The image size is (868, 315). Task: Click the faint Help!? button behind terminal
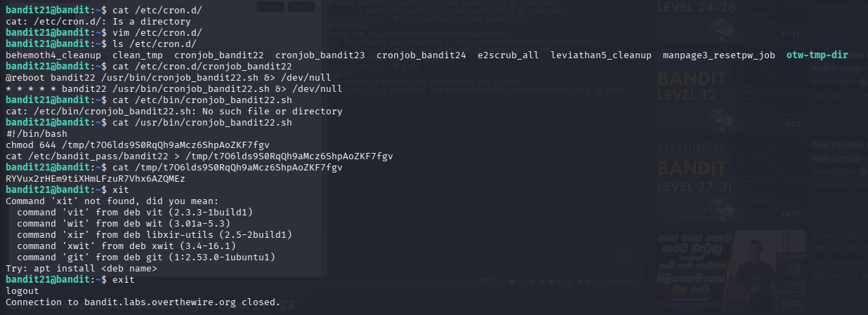pos(302,6)
